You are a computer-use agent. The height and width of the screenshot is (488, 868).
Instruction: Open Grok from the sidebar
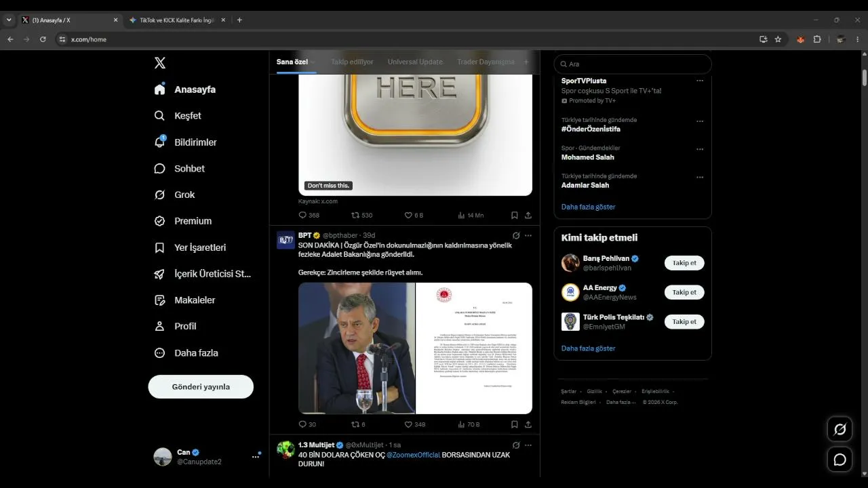pos(175,195)
